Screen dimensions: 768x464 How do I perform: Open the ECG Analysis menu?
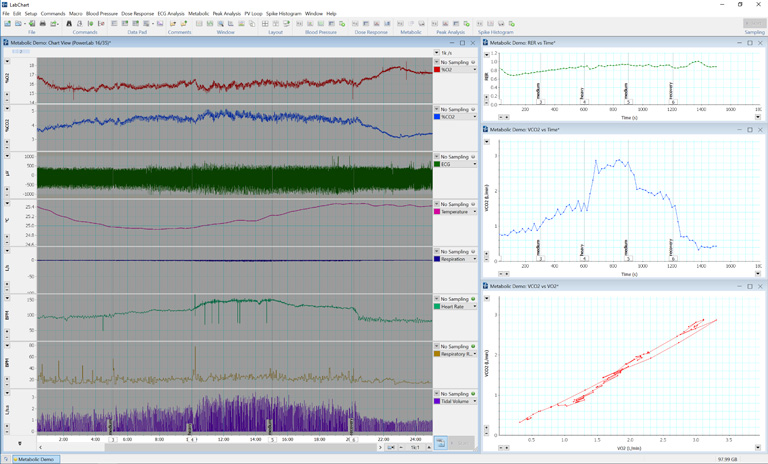click(x=170, y=14)
